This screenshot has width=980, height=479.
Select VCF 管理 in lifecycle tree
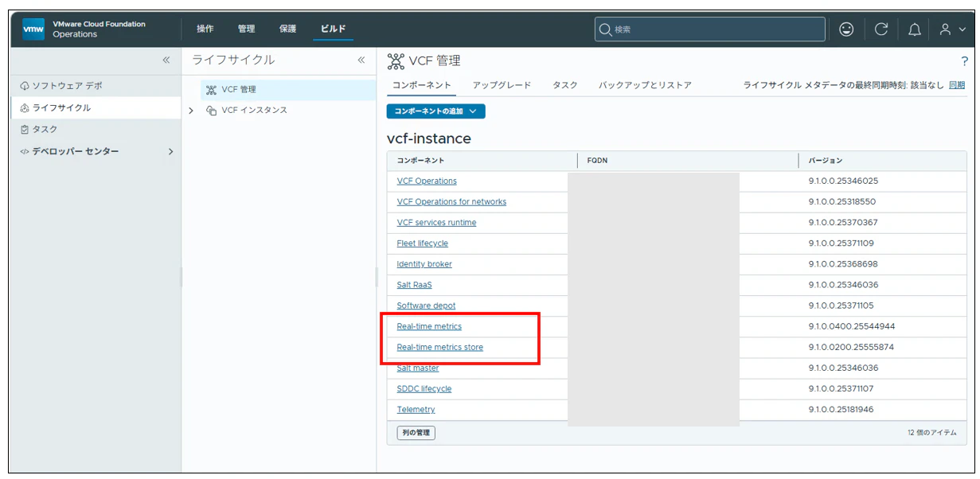288,90
